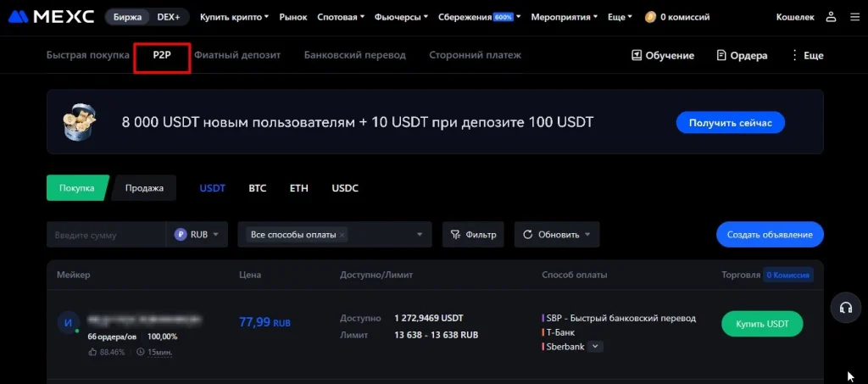Click the Фильтр funnel icon
Screen dimensions: 868x384
pos(455,235)
